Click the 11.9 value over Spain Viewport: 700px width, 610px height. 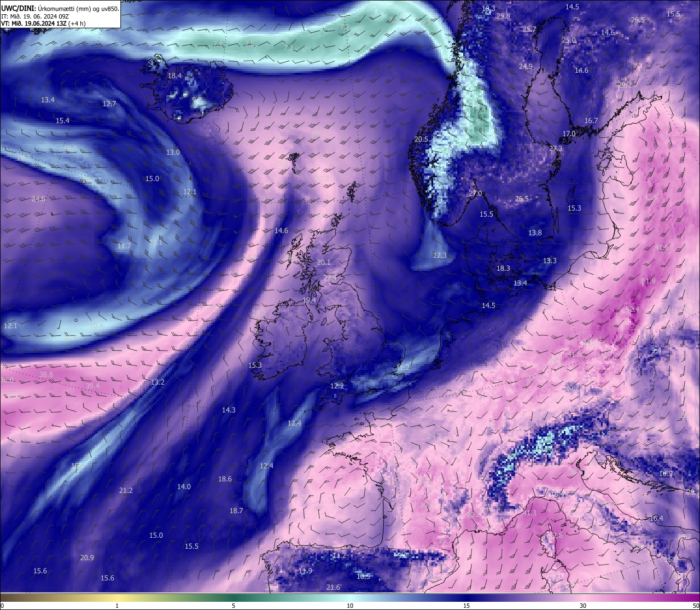305,571
